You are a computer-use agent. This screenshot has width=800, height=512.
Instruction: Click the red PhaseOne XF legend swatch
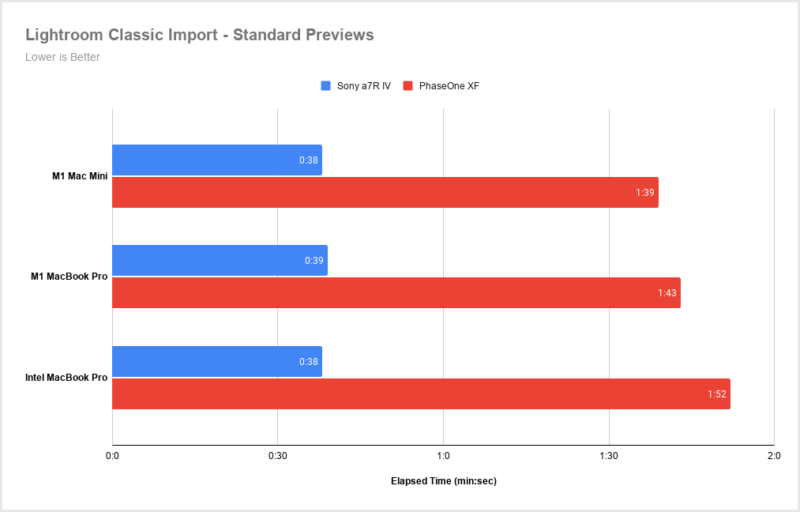point(408,86)
